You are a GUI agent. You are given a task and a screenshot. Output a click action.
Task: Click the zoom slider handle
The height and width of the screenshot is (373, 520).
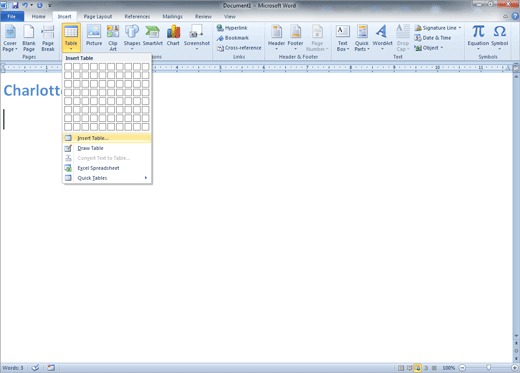coord(488,368)
